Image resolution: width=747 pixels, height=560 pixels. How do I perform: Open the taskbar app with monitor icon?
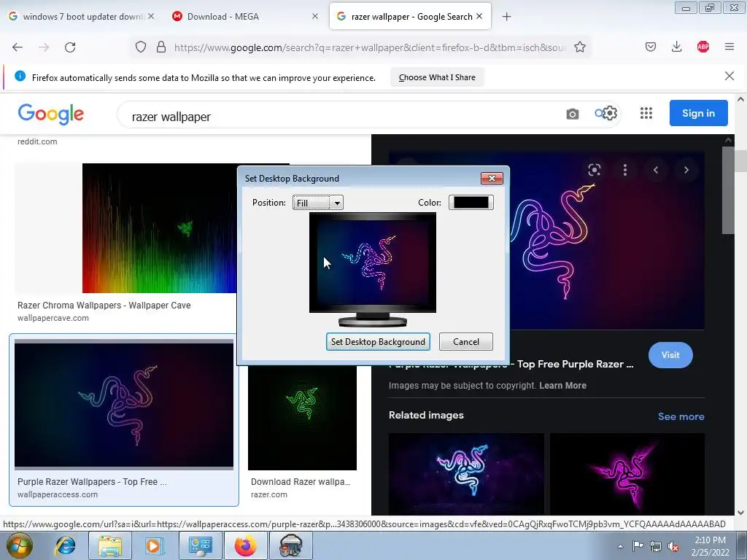(200, 545)
